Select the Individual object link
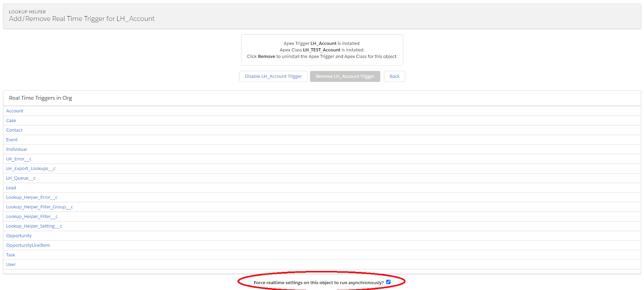Viewport: 644px width, 290px height. click(17, 149)
